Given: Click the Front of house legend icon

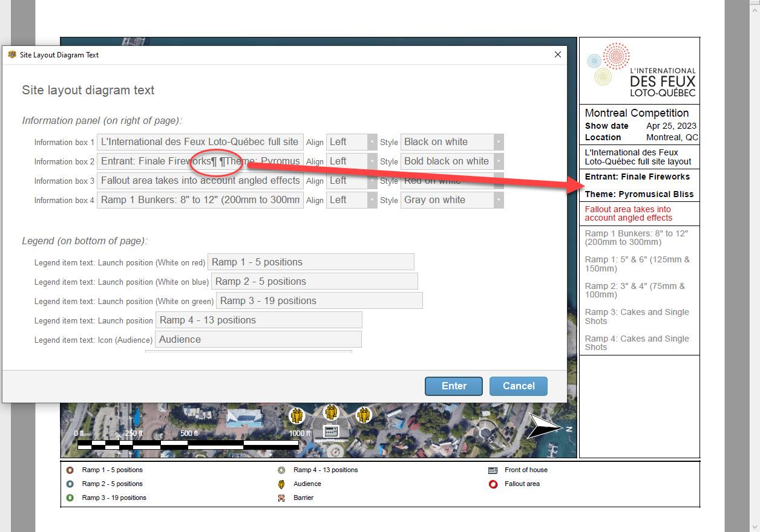Looking at the screenshot, I should [x=493, y=470].
